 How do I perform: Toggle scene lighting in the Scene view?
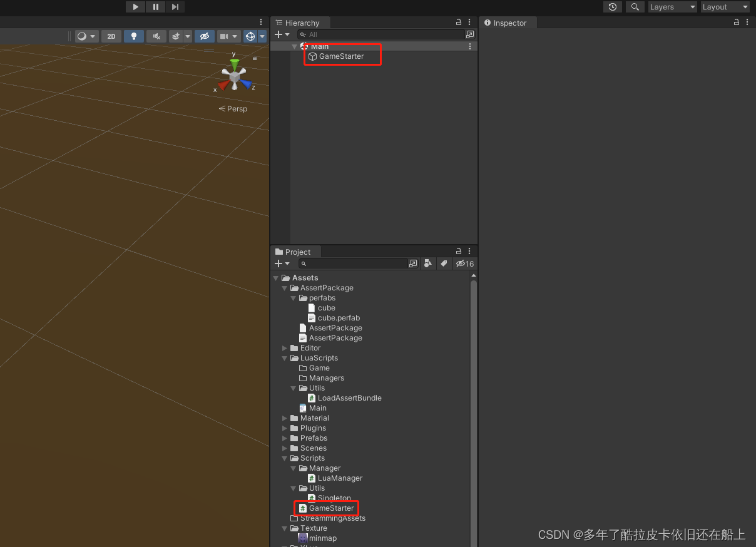tap(133, 36)
